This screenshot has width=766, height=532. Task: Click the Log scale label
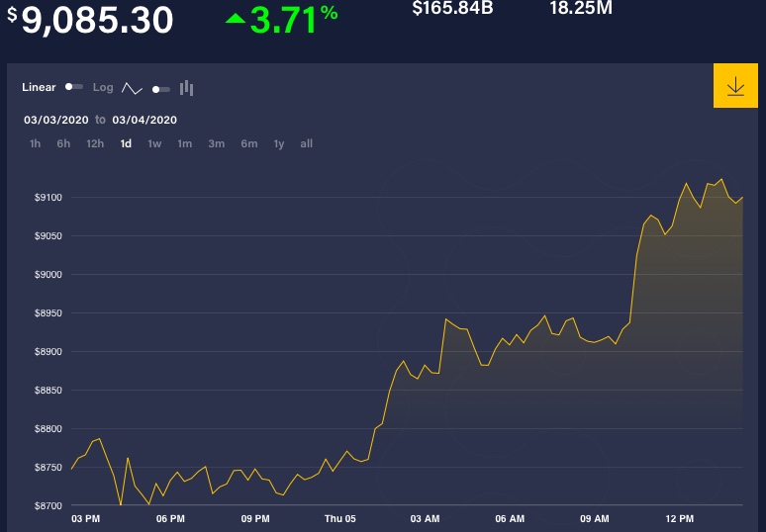tap(103, 87)
